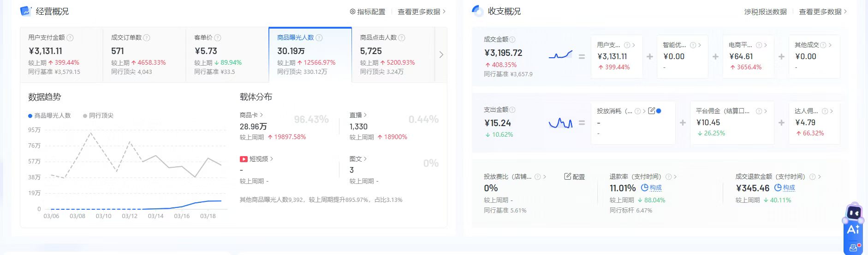This screenshot has width=868, height=255.
Task: Click the 成交金额 sparkline trend chart
Action: click(560, 55)
